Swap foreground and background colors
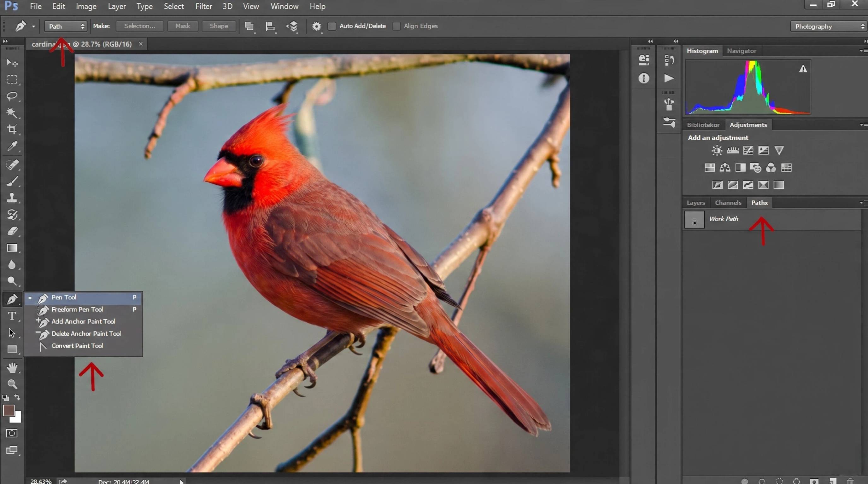The width and height of the screenshot is (868, 484). click(x=17, y=397)
